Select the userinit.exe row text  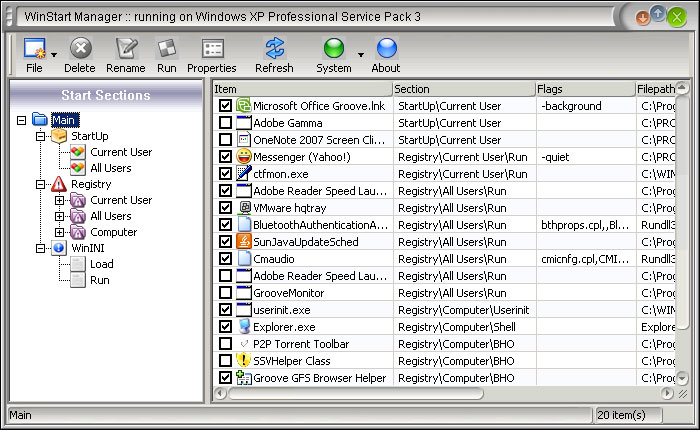coord(282,310)
